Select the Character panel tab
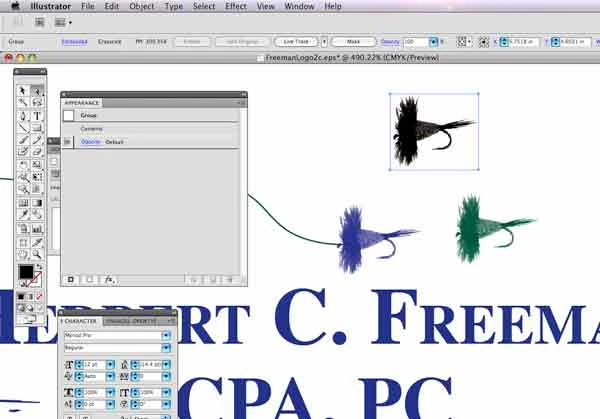The image size is (600, 419). (80, 321)
